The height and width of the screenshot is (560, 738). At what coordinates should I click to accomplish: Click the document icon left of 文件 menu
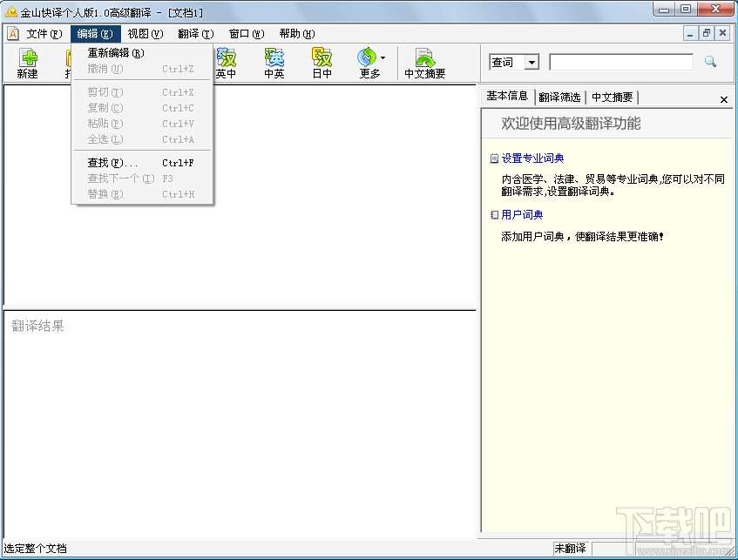click(x=13, y=33)
